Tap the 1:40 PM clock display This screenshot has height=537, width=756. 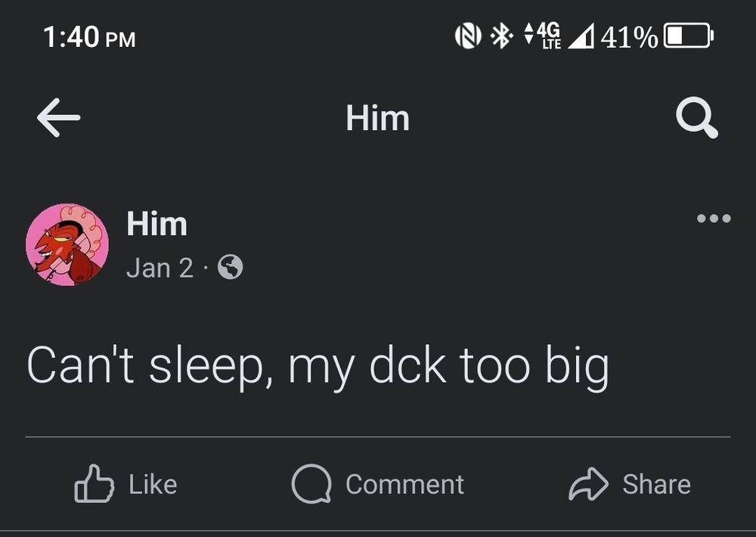point(89,37)
